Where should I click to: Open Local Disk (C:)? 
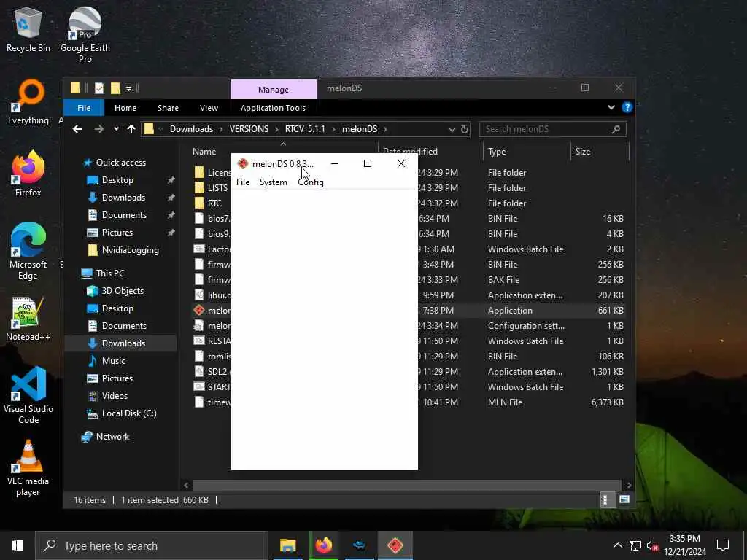pyautogui.click(x=129, y=413)
